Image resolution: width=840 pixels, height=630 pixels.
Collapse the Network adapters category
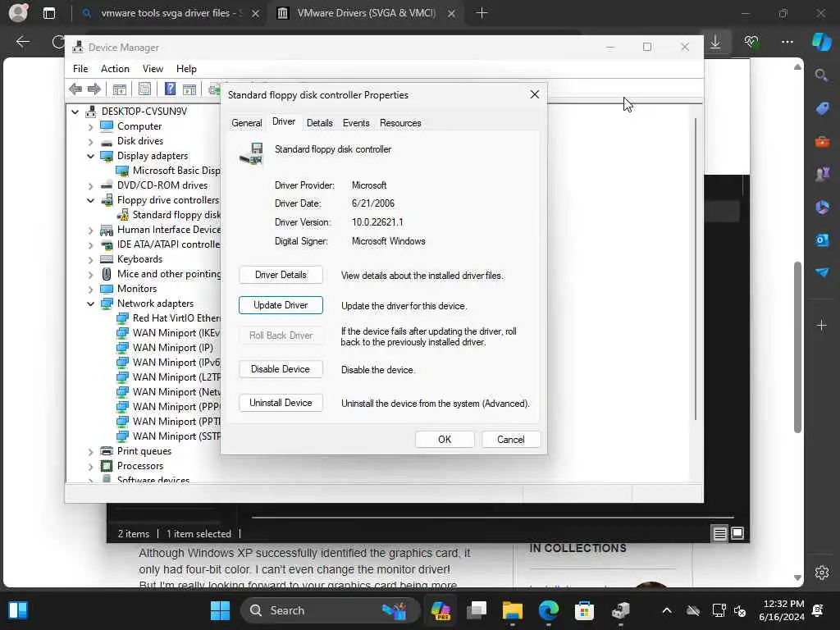point(90,304)
